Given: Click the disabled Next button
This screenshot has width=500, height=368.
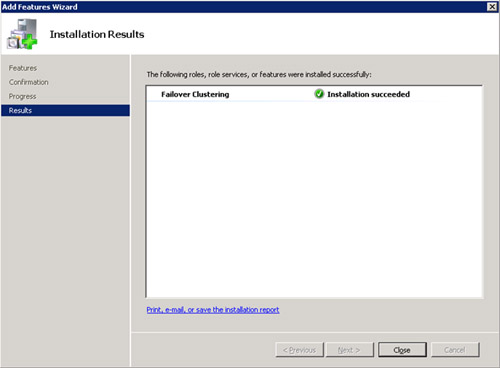Looking at the screenshot, I should pyautogui.click(x=350, y=350).
